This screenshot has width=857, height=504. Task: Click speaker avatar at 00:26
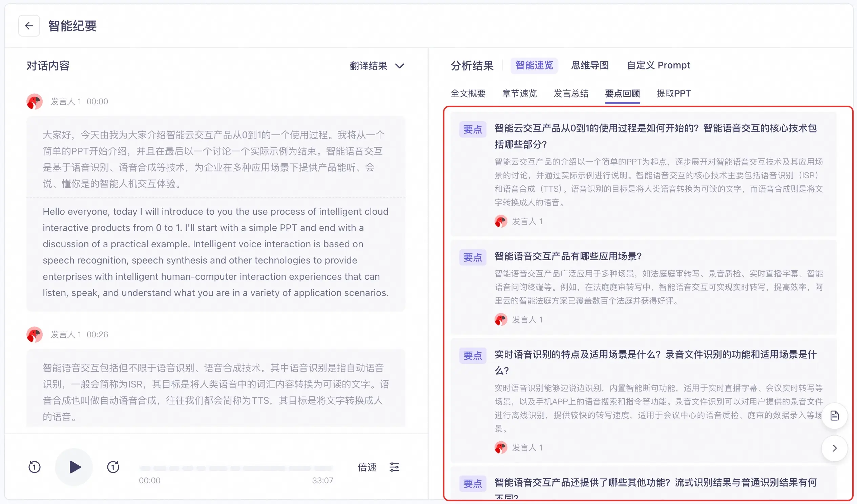[35, 335]
